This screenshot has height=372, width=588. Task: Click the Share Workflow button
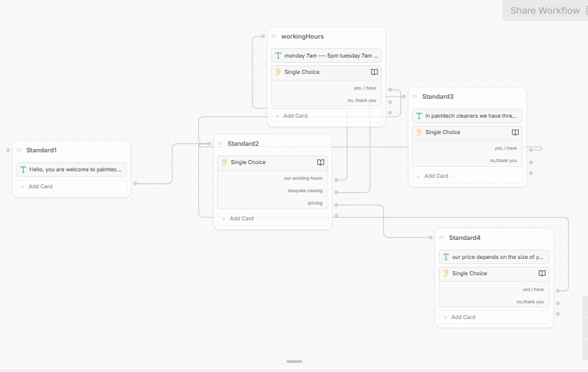click(x=545, y=10)
